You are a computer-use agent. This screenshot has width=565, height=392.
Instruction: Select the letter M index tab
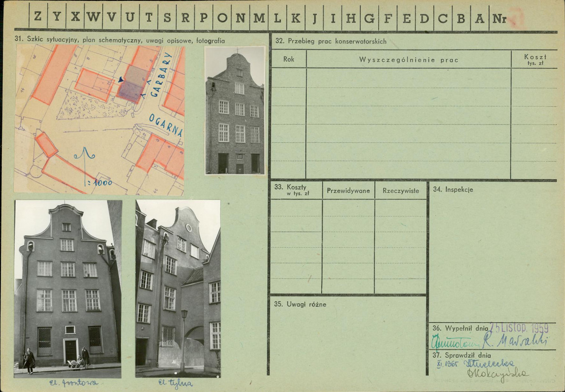coord(259,17)
